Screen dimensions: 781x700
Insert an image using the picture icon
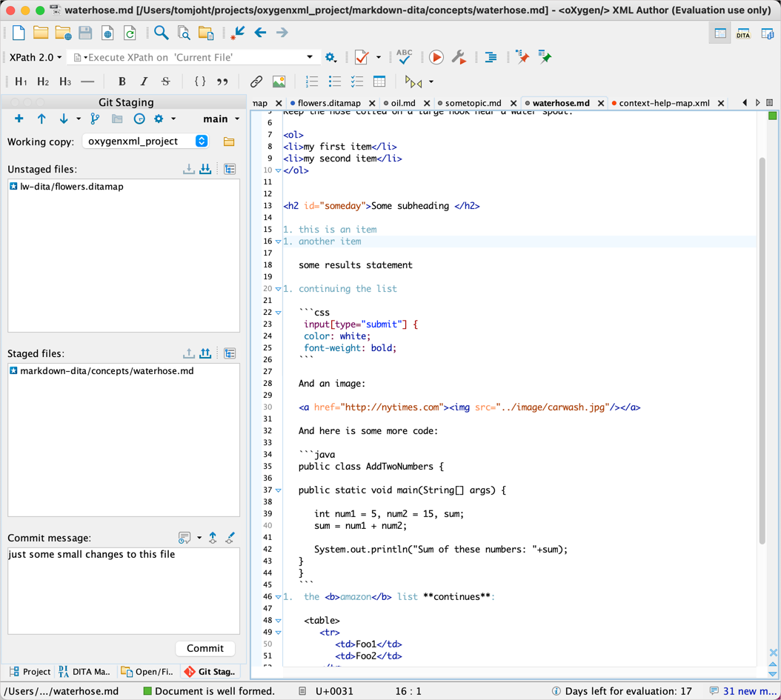279,81
